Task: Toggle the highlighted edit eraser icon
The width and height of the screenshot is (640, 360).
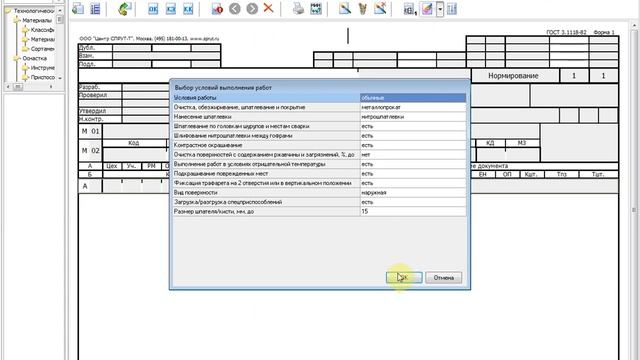Action: point(427,9)
